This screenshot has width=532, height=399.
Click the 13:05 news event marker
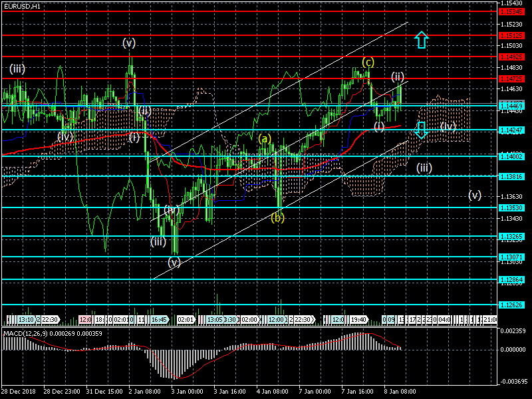coord(215,320)
